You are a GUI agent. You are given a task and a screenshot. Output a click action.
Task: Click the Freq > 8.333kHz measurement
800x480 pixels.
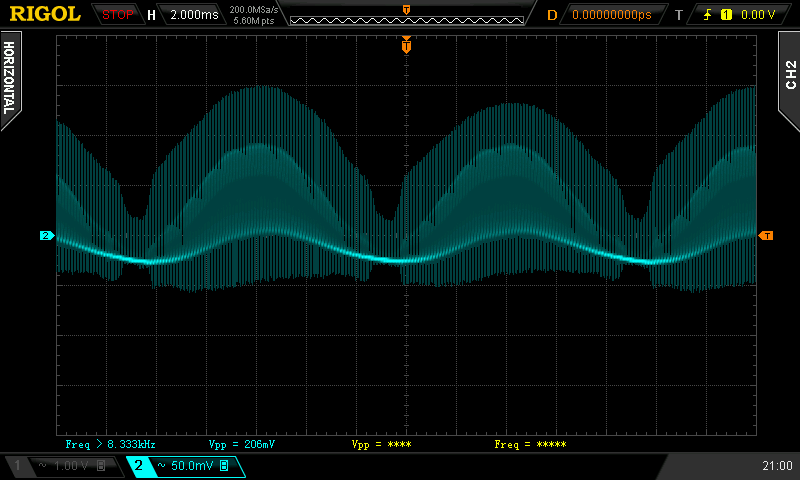(x=110, y=443)
